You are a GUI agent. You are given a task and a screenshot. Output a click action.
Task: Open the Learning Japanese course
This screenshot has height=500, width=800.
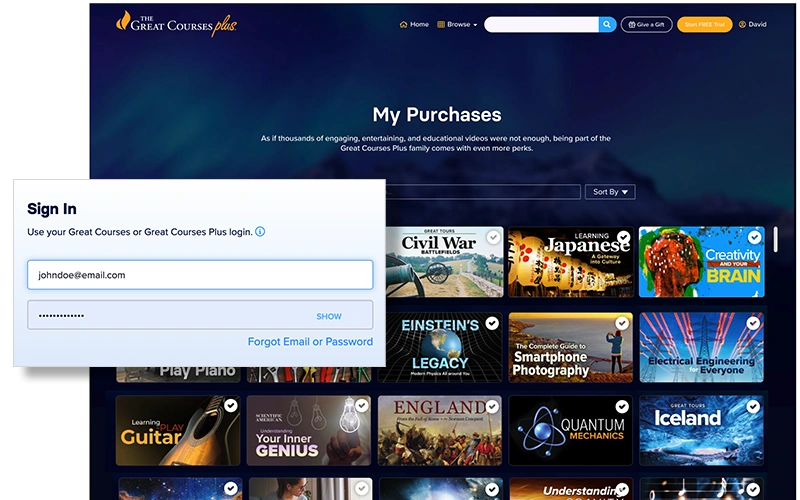click(x=570, y=262)
